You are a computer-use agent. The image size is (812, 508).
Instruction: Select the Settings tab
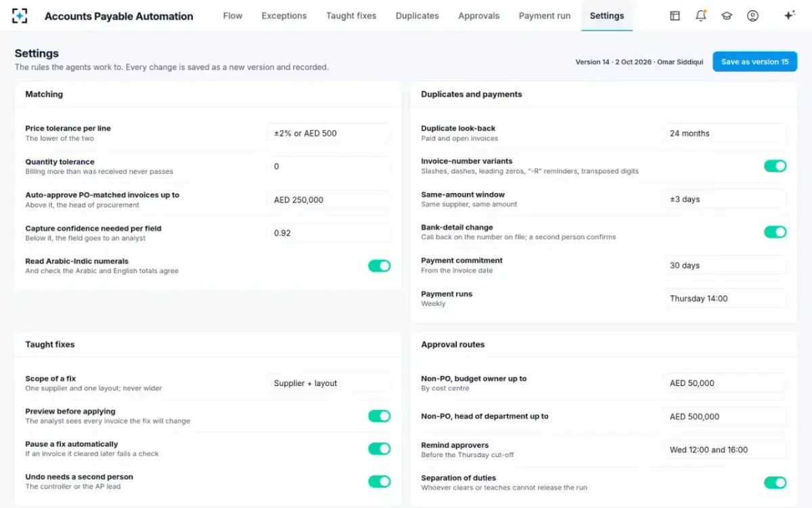click(x=607, y=16)
